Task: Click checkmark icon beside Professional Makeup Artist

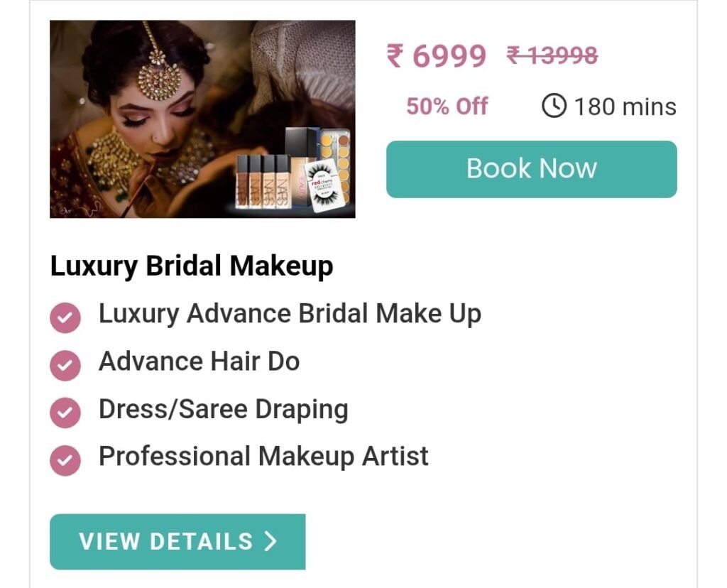Action: (x=65, y=460)
